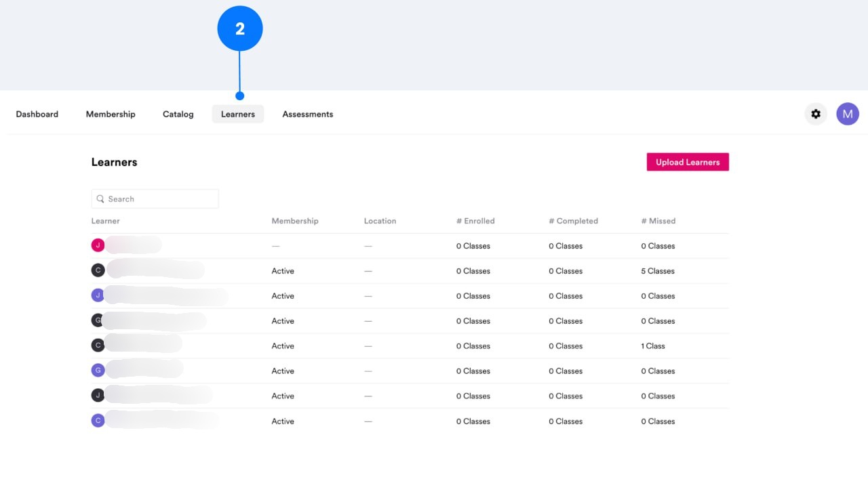Click the Upload Learners button
The height and width of the screenshot is (481, 868).
coord(688,162)
